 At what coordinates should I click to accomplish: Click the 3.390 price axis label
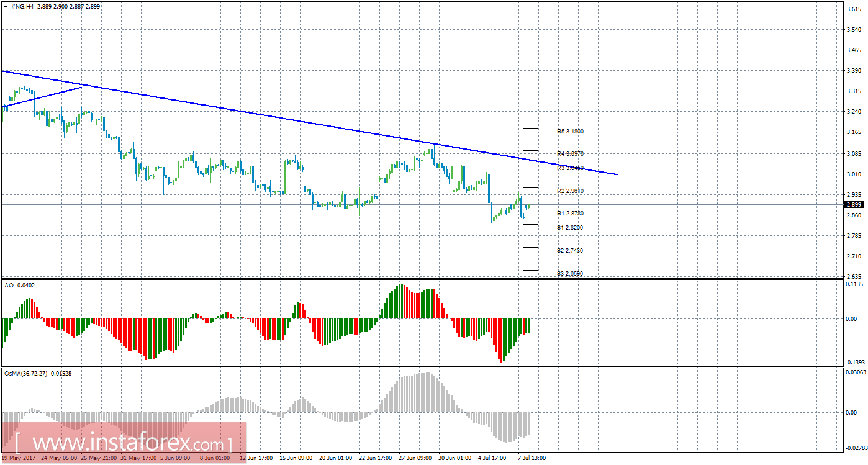(854, 71)
